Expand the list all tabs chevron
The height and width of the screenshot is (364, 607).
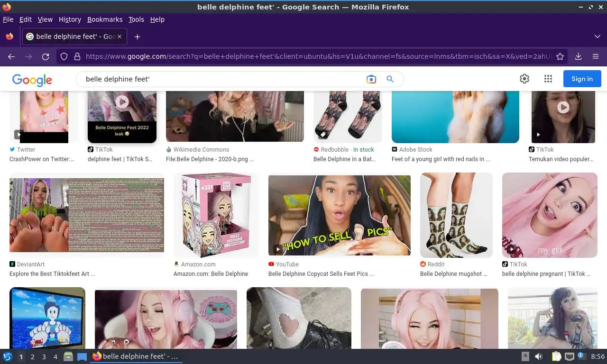point(598,36)
